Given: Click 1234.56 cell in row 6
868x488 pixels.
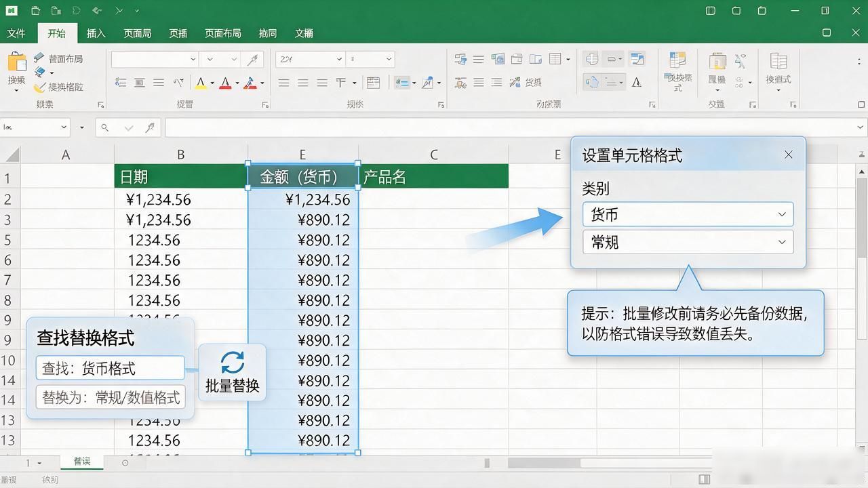Looking at the screenshot, I should pos(181,260).
